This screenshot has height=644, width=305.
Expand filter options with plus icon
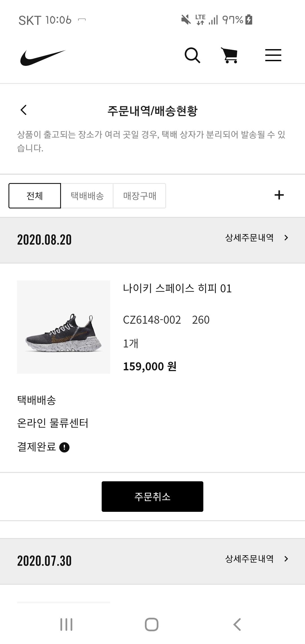[279, 195]
